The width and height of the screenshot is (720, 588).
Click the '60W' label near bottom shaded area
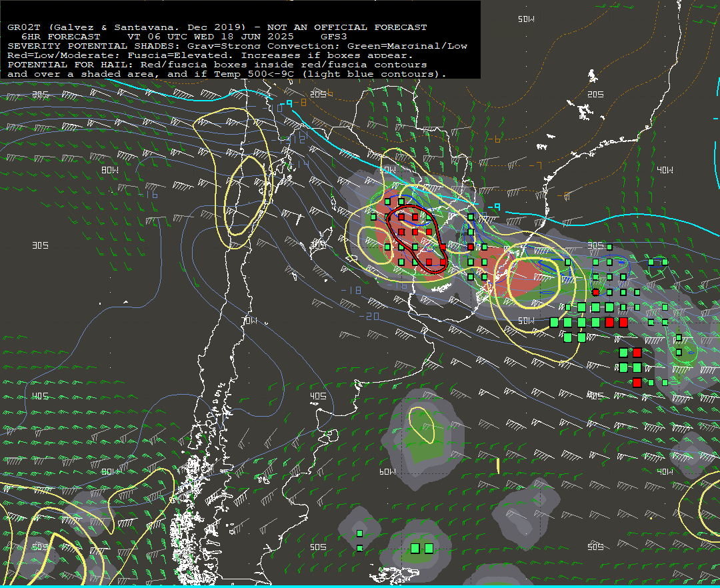(x=387, y=471)
